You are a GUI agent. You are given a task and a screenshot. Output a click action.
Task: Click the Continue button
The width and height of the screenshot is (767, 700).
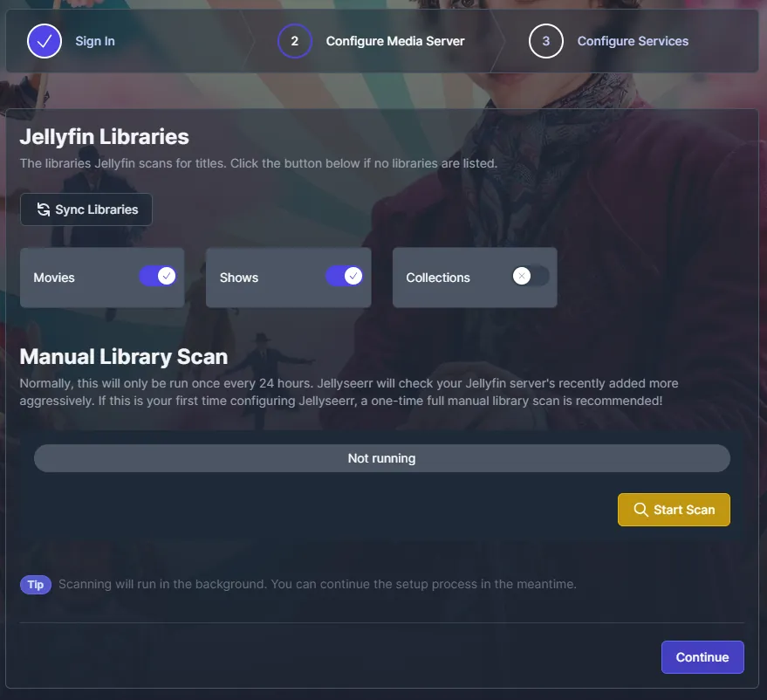[x=702, y=656]
